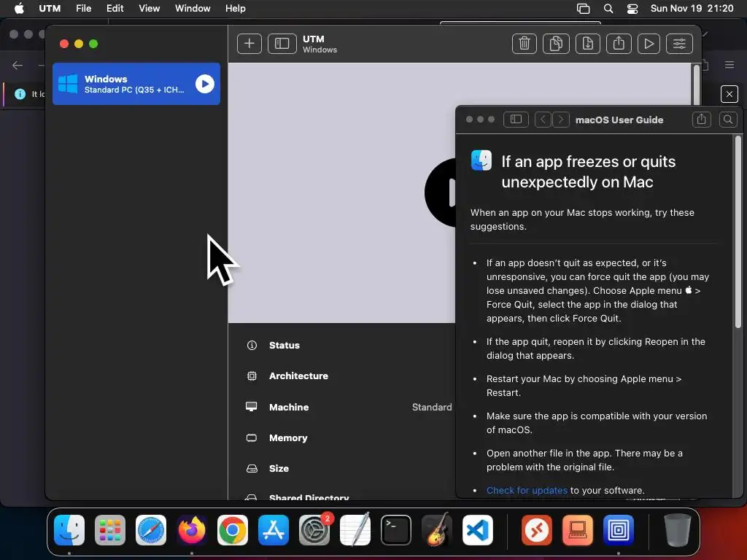Launch Safari from the Dock
747x560 pixels.
click(151, 530)
